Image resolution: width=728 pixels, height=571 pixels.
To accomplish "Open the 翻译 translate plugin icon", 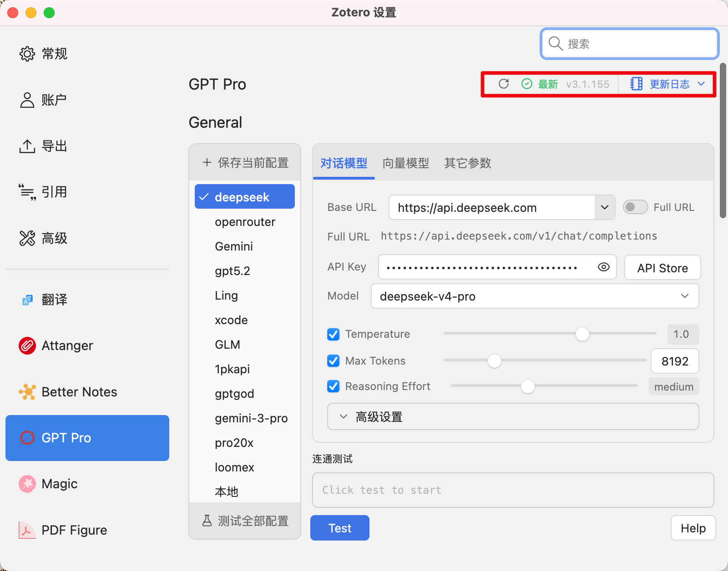I will click(27, 300).
